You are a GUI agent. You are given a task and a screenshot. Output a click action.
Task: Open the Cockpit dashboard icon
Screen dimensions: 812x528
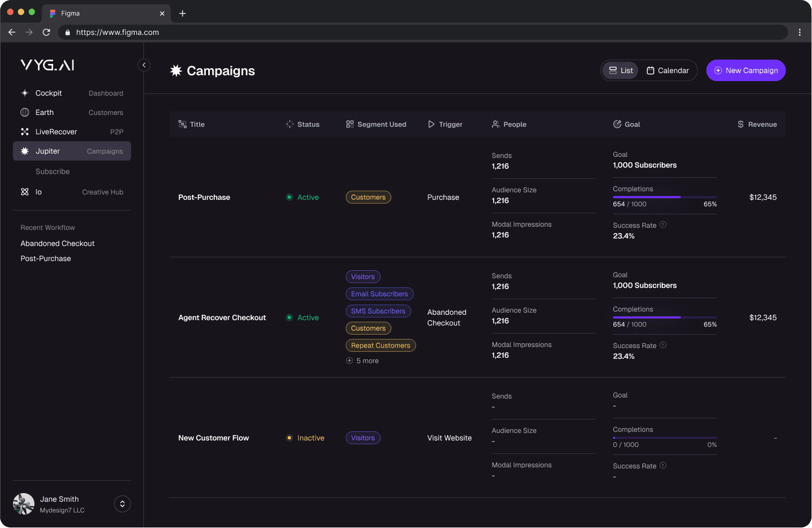(x=25, y=93)
